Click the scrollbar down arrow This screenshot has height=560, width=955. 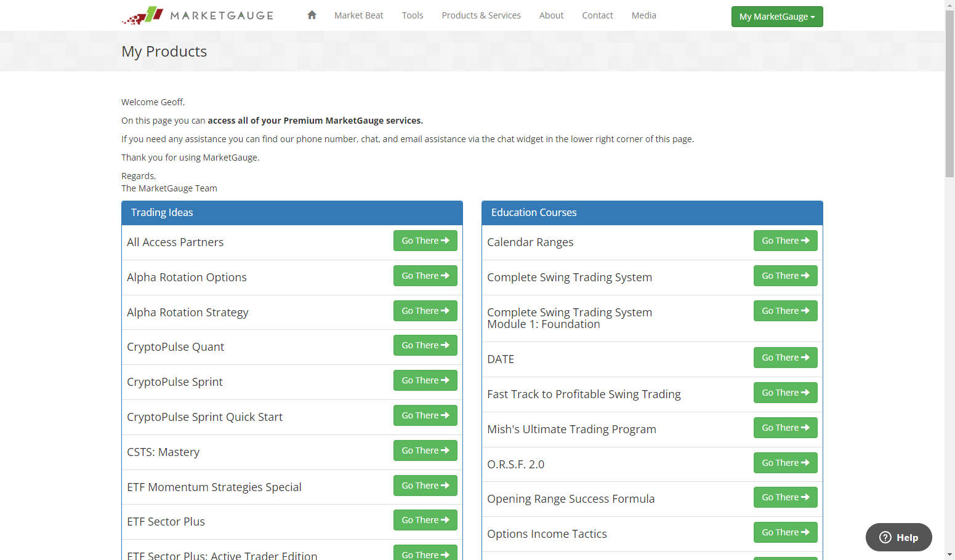pos(949,555)
